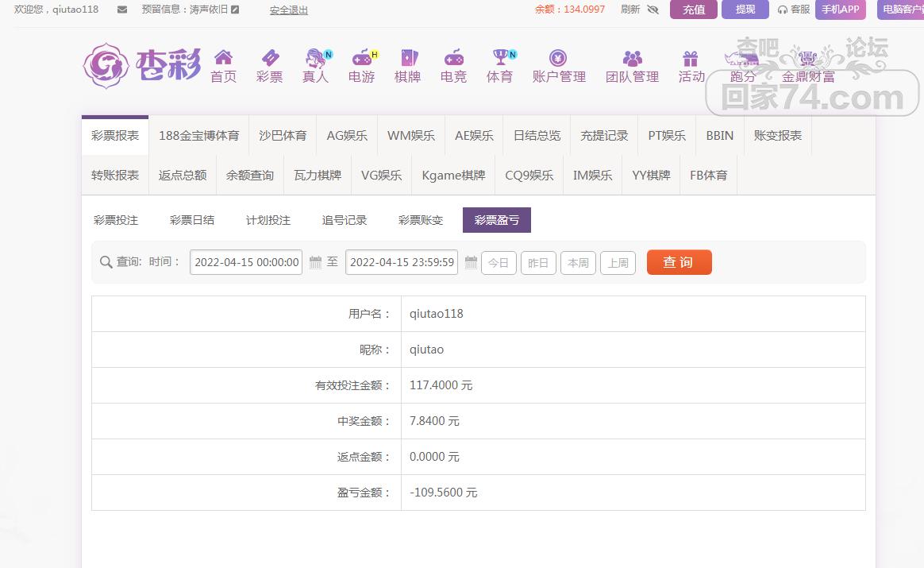The height and width of the screenshot is (568, 924).
Task: Click the 安全退出 logout link
Action: (x=288, y=10)
